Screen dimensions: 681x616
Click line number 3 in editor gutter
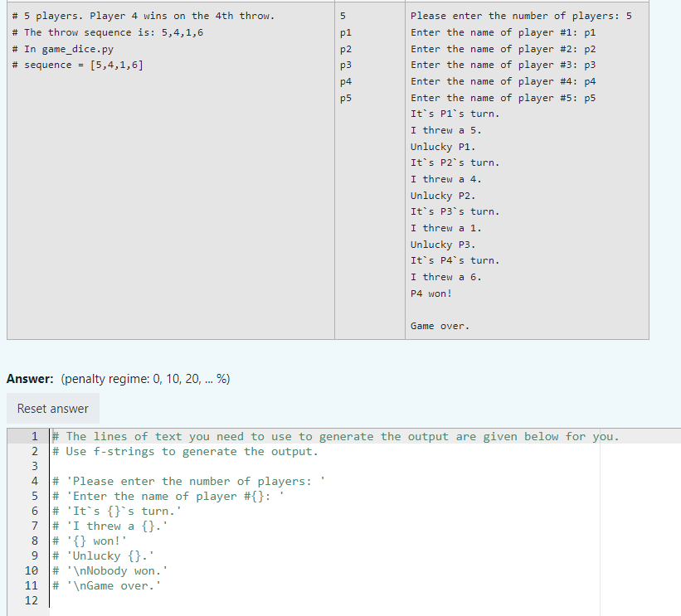click(x=34, y=466)
